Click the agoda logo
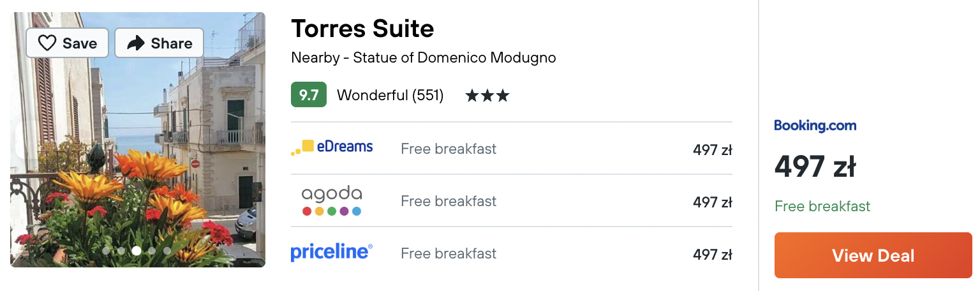The image size is (980, 291). pos(332,201)
